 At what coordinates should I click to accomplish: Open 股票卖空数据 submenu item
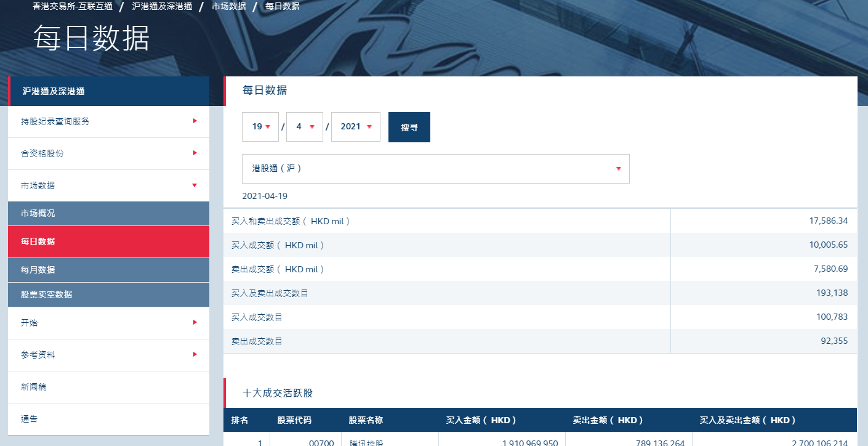[x=108, y=294]
